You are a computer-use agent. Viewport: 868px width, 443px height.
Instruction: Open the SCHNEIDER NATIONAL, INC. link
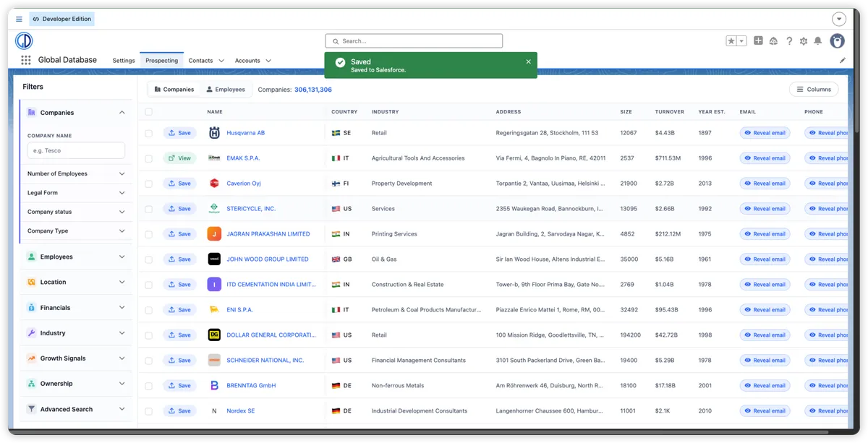[x=265, y=361]
